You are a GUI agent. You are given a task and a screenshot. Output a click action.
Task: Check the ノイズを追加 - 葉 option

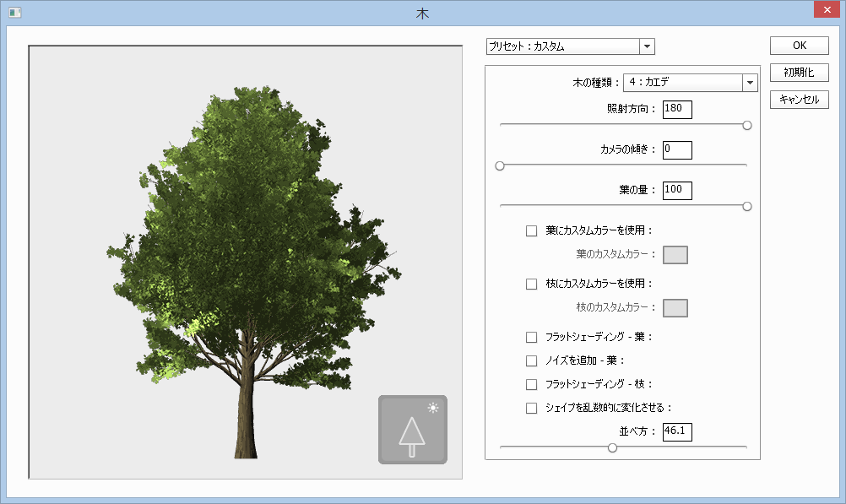pos(532,361)
